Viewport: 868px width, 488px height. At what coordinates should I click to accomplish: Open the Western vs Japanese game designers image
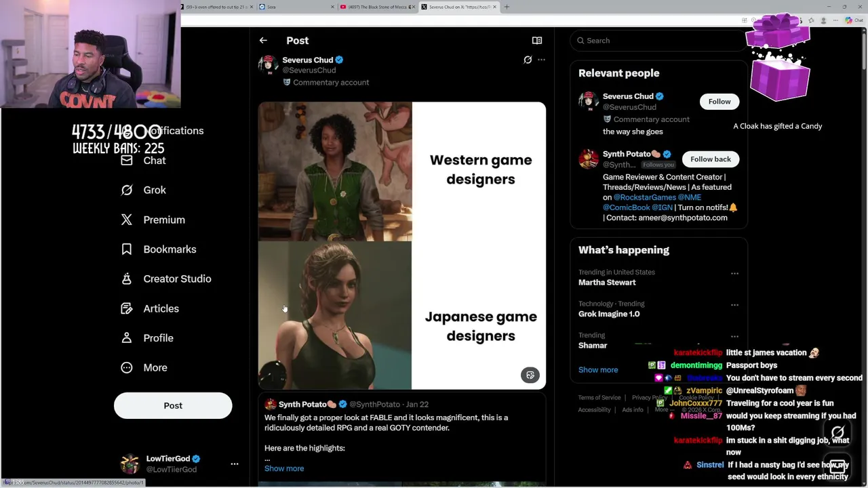pos(401,246)
